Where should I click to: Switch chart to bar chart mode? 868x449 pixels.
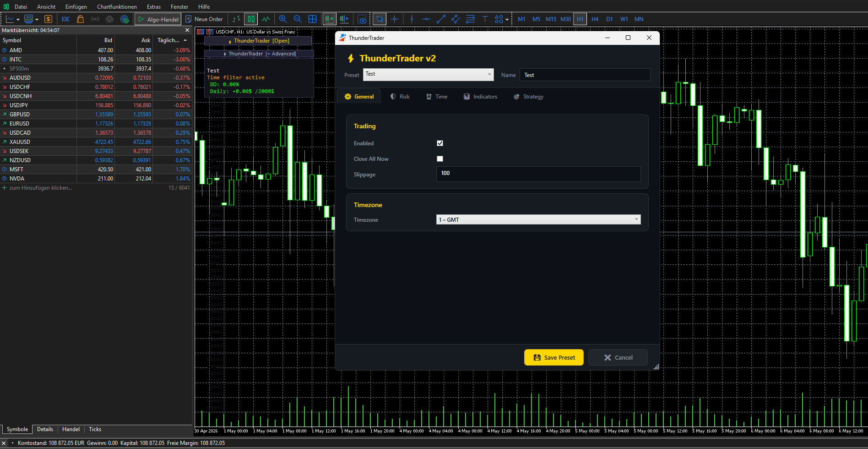tap(236, 19)
